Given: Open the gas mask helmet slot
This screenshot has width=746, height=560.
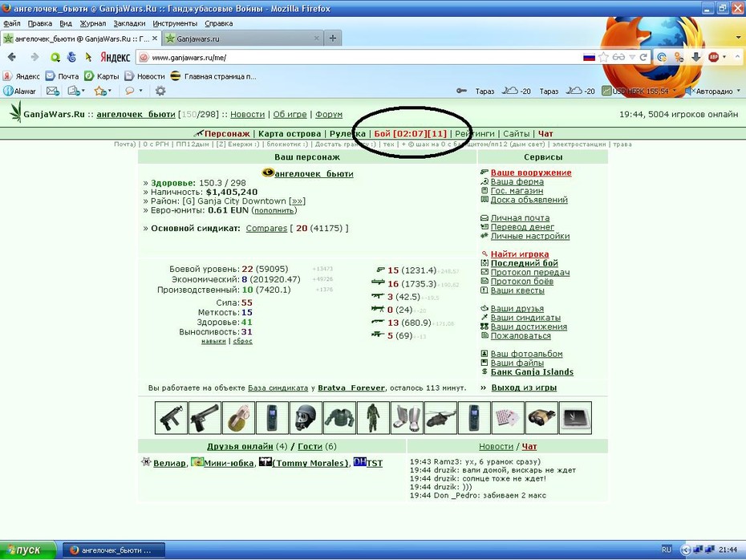Looking at the screenshot, I should [x=306, y=418].
